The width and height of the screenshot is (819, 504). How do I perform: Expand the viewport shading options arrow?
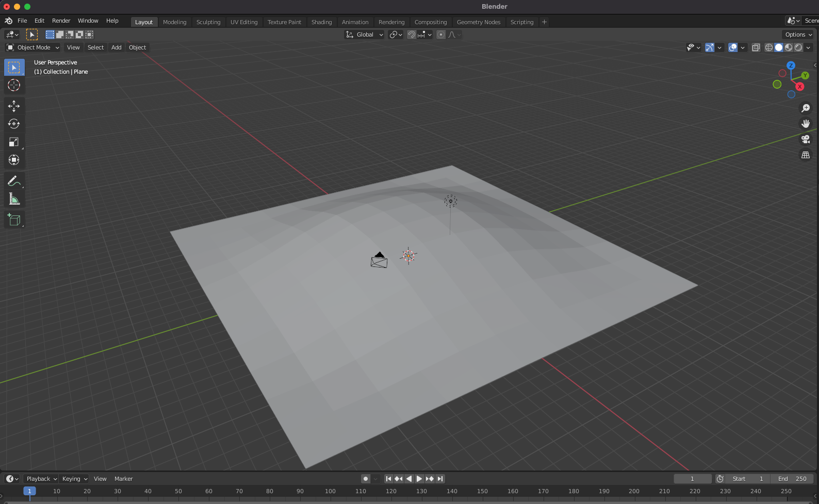point(808,47)
